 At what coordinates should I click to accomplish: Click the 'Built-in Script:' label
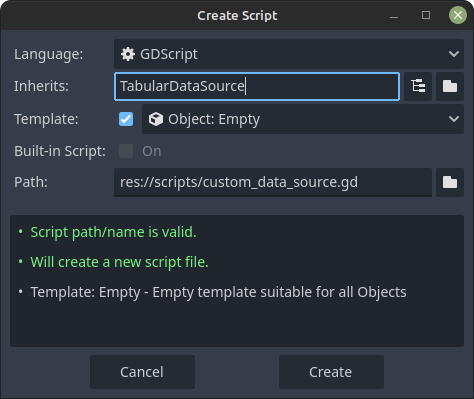(x=60, y=151)
